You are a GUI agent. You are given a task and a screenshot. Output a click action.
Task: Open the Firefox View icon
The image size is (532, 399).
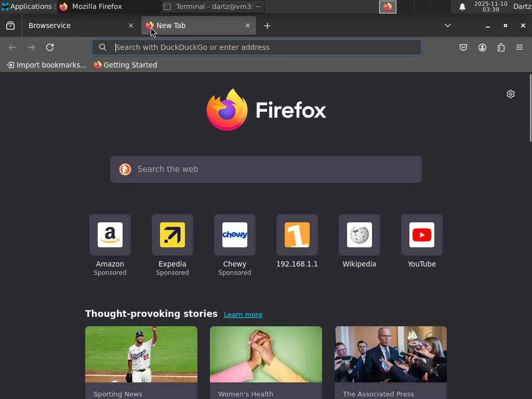(x=10, y=25)
